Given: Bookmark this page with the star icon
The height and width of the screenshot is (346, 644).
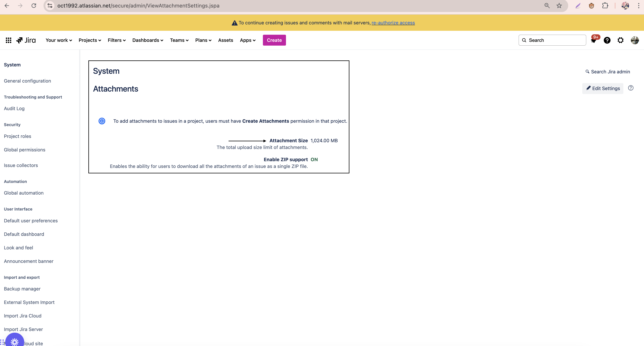Looking at the screenshot, I should pos(559,5).
